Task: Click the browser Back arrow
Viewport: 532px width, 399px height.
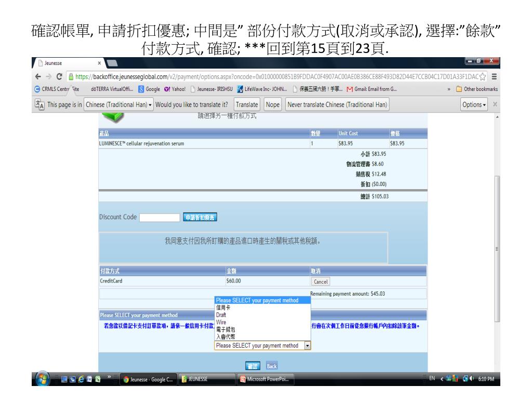Action: tap(38, 77)
